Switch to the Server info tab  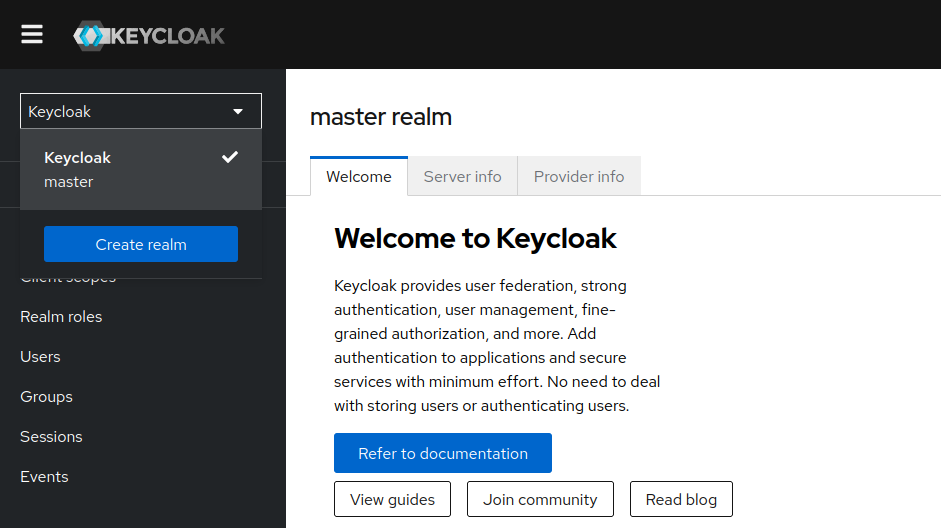463,176
